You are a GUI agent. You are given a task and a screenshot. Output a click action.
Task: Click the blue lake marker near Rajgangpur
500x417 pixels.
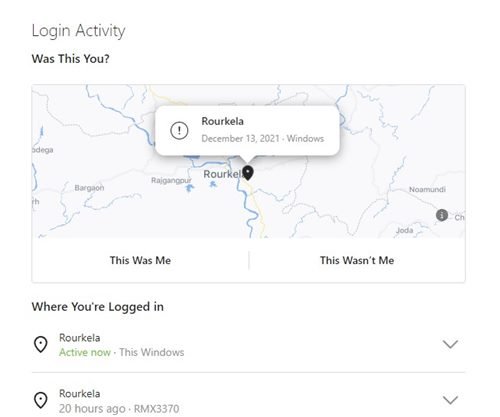pos(190,188)
